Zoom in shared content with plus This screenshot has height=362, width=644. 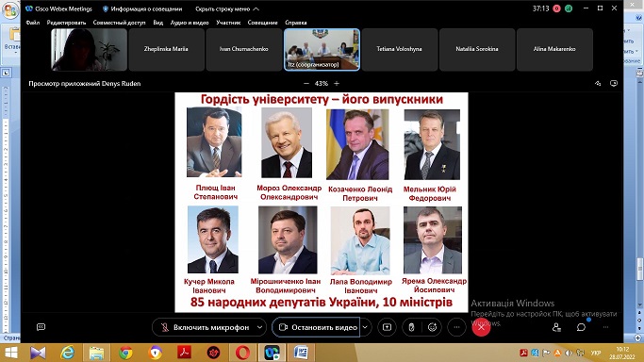coord(337,83)
